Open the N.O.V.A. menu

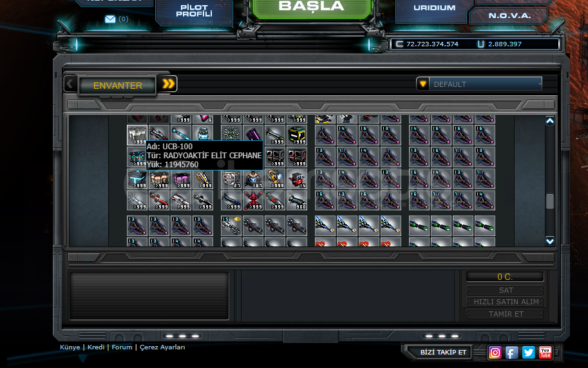(x=509, y=15)
